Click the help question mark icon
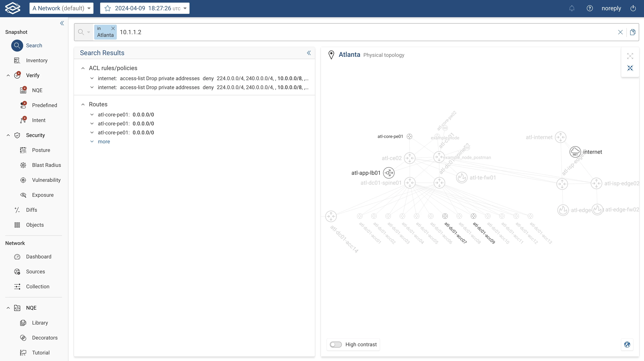This screenshot has width=644, height=361. click(589, 8)
